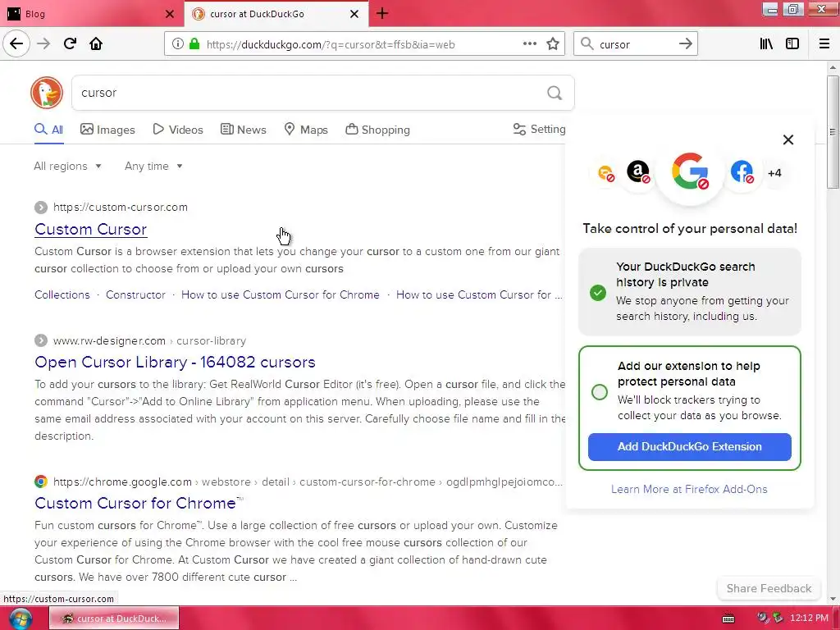Open page actions three-dot menu

coord(530,44)
